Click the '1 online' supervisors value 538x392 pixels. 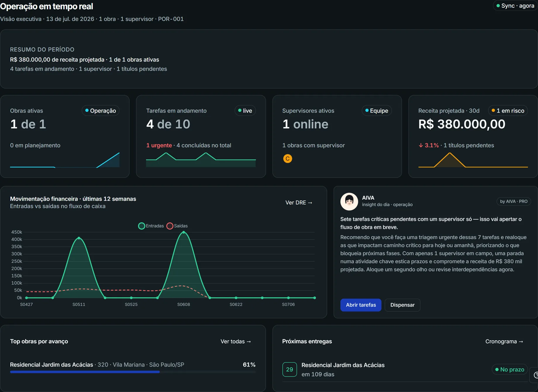coord(305,124)
